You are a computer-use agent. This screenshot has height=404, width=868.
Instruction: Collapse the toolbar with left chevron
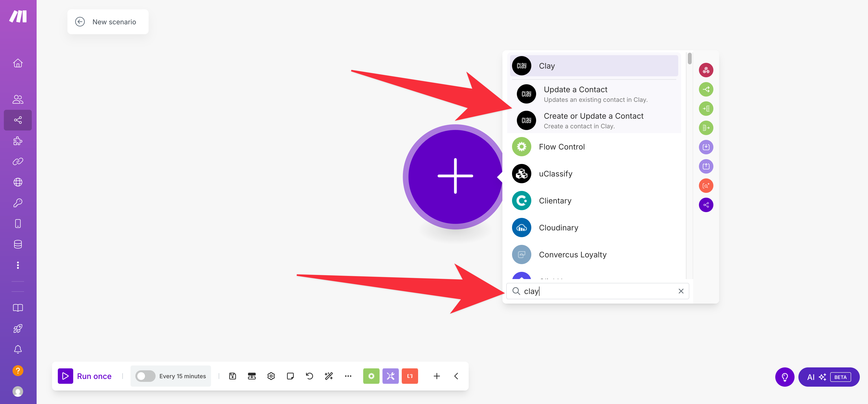pyautogui.click(x=456, y=376)
